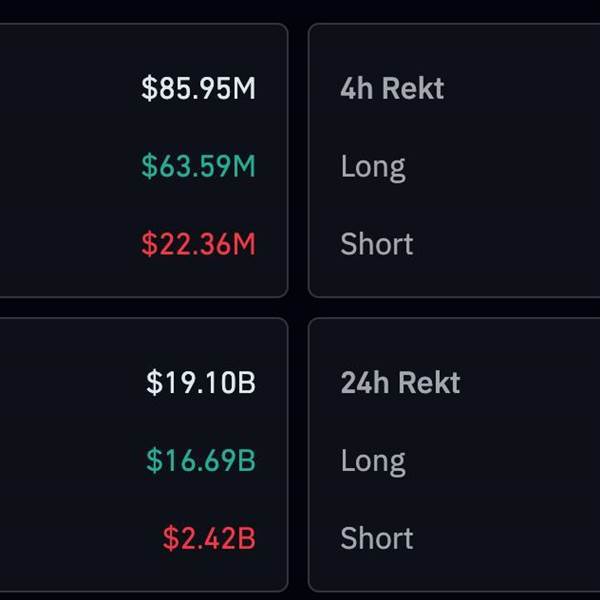
Task: Click the 4h Rekt heading
Action: tap(392, 88)
